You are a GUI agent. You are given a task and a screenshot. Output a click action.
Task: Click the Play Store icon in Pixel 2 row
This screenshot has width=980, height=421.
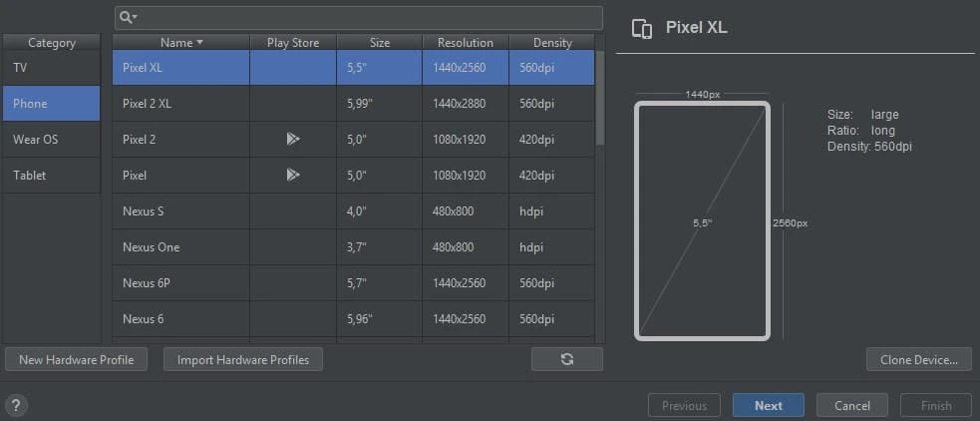tap(293, 140)
